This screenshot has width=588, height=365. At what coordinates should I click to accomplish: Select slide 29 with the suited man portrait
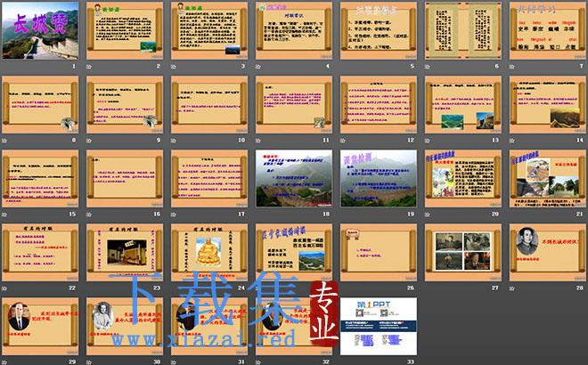(x=40, y=326)
